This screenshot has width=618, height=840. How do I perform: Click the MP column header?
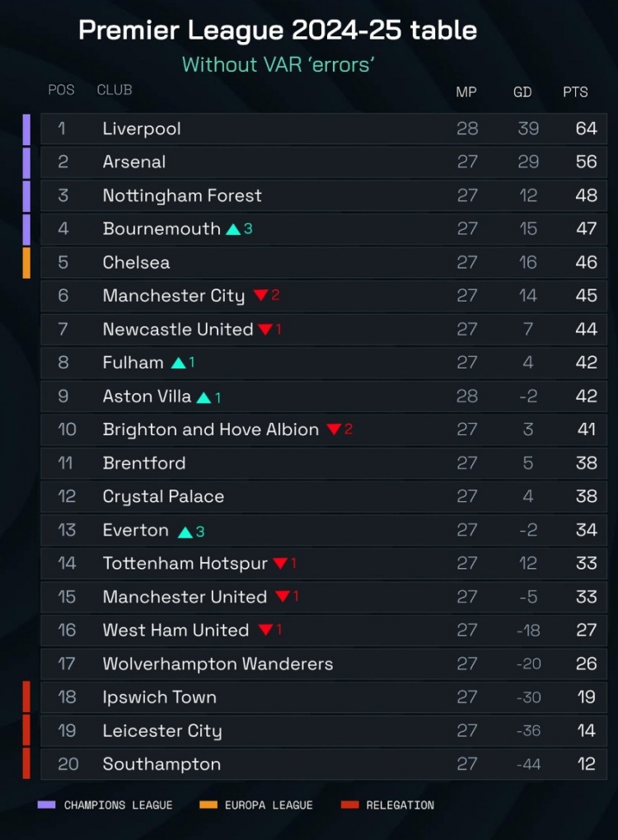click(466, 92)
